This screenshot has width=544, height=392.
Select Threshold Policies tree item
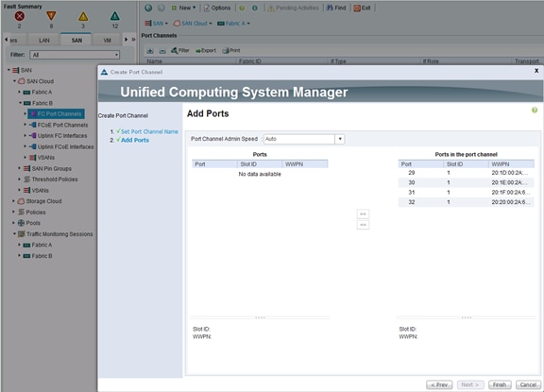pos(55,179)
